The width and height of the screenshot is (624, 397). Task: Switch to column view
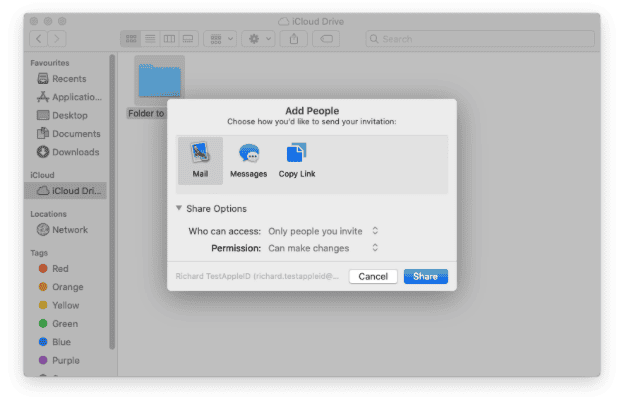169,39
